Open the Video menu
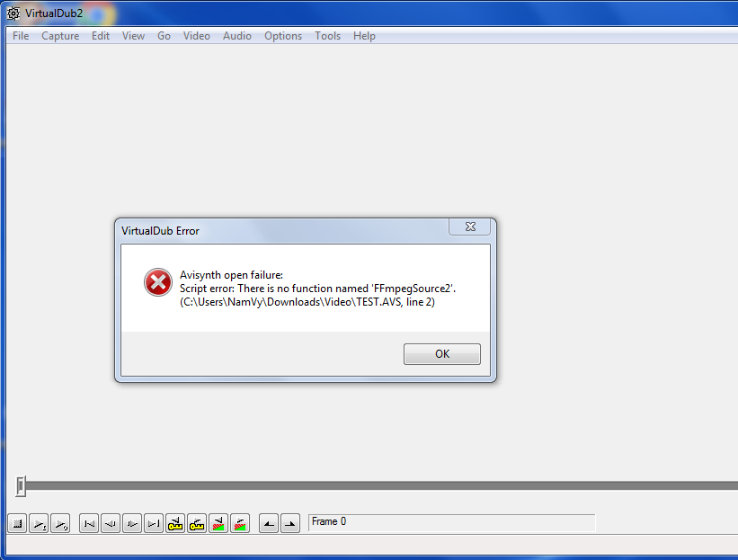The image size is (738, 560). (x=196, y=36)
